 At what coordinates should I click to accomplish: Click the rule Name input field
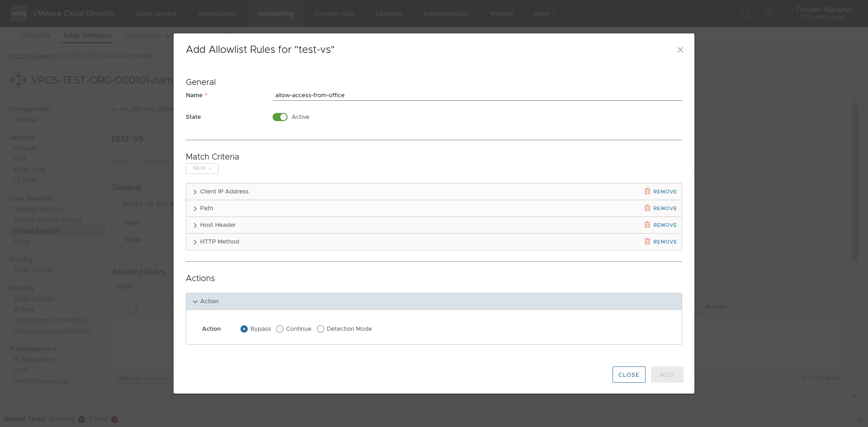477,95
